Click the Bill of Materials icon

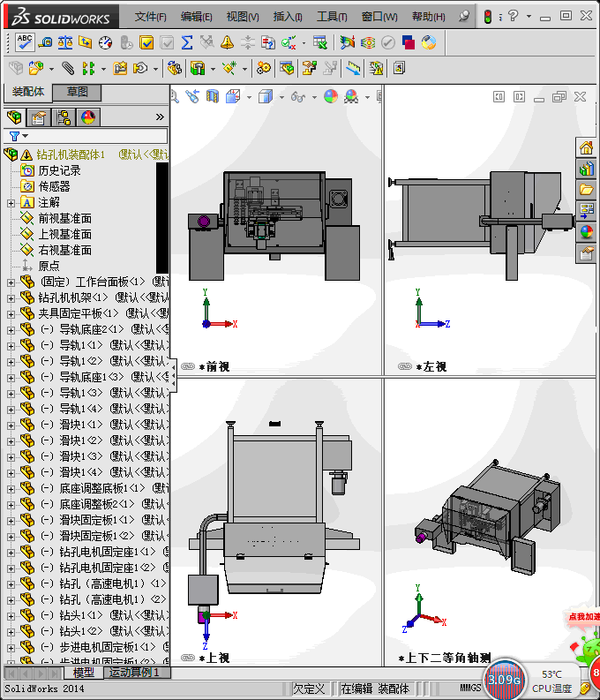click(x=287, y=68)
